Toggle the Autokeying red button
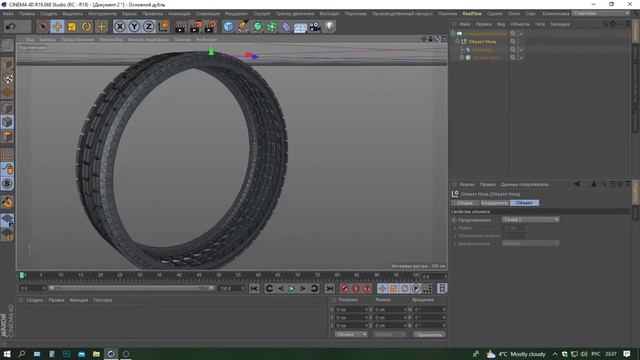 pos(356,289)
